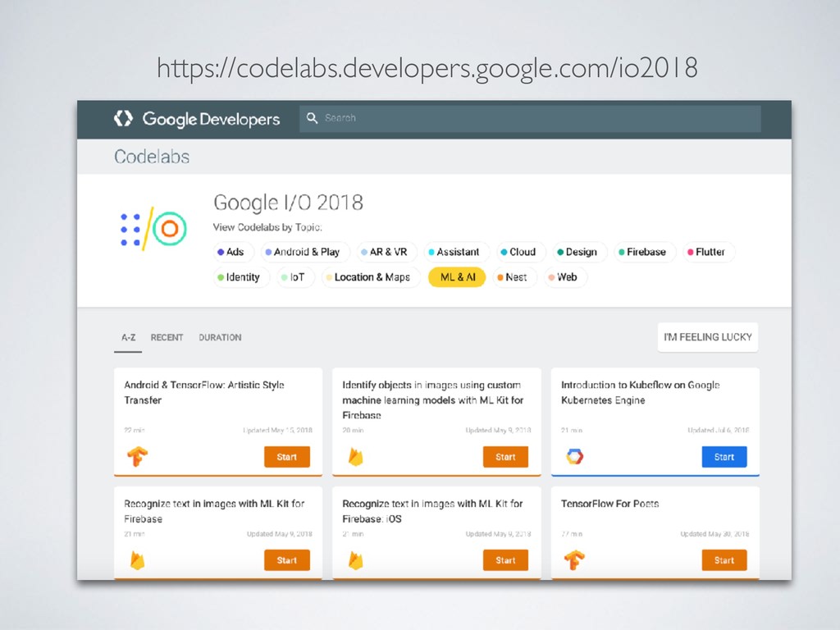Select the Flutter topic chip
The width and height of the screenshot is (840, 630).
[x=708, y=252]
